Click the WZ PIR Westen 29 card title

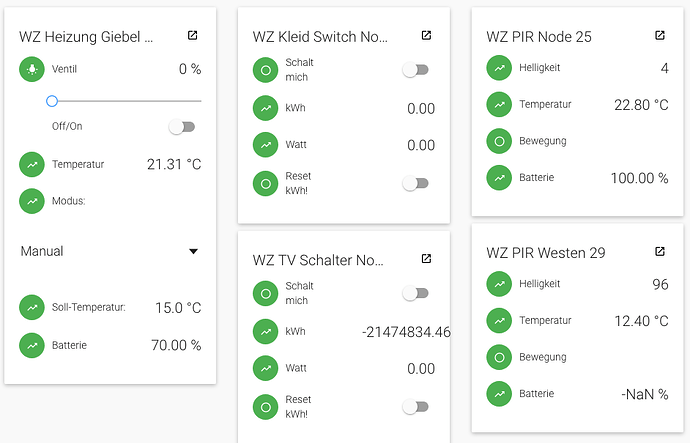[546, 253]
